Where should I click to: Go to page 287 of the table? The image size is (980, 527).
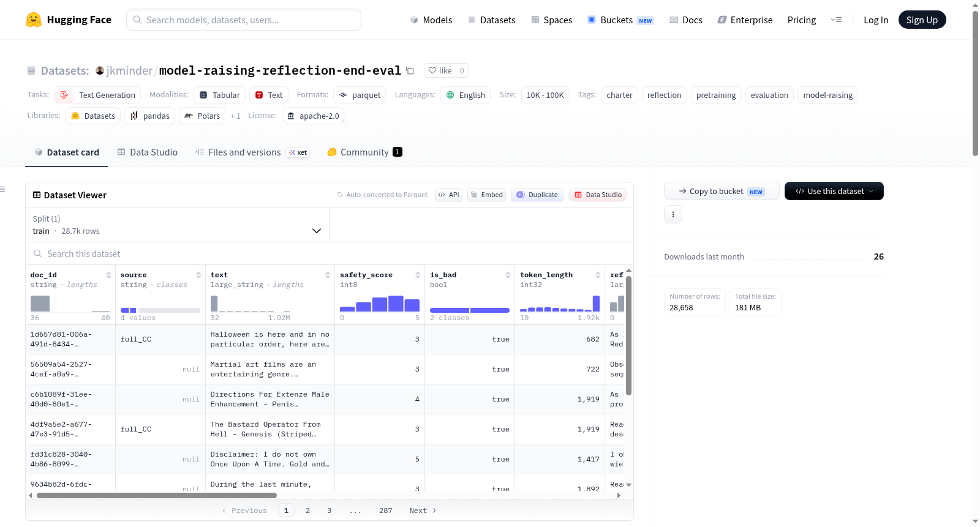coord(385,510)
